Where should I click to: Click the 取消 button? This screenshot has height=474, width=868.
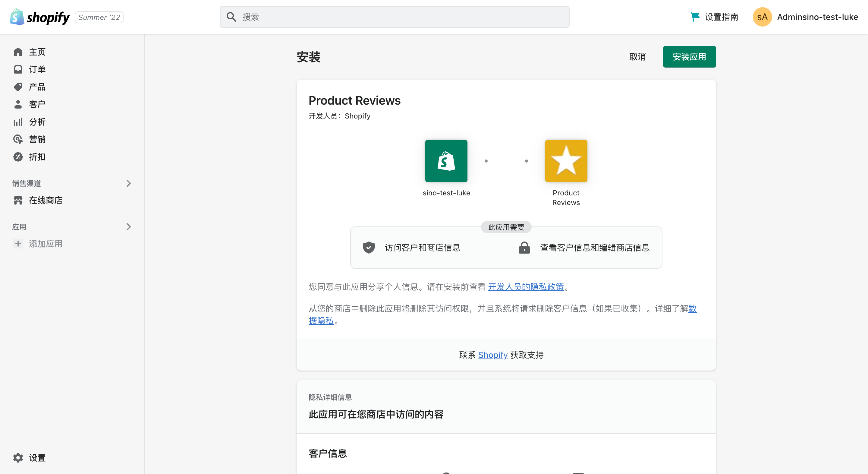click(x=637, y=57)
